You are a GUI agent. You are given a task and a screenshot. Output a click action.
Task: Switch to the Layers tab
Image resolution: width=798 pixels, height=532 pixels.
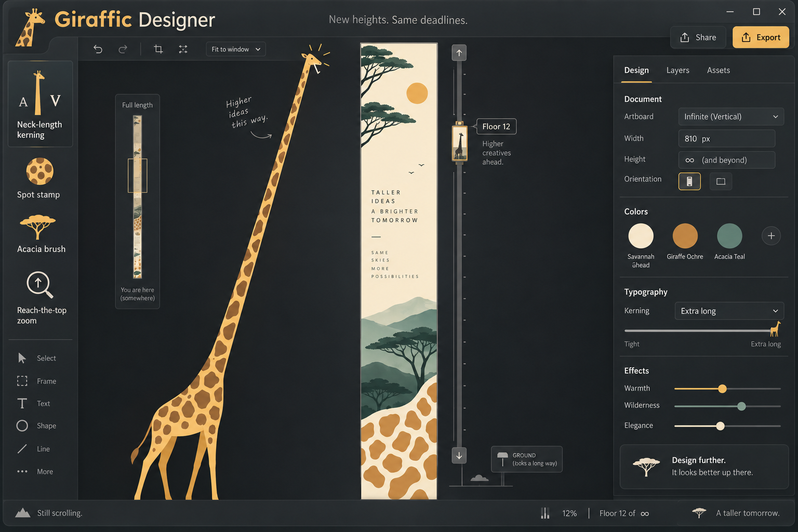(678, 70)
